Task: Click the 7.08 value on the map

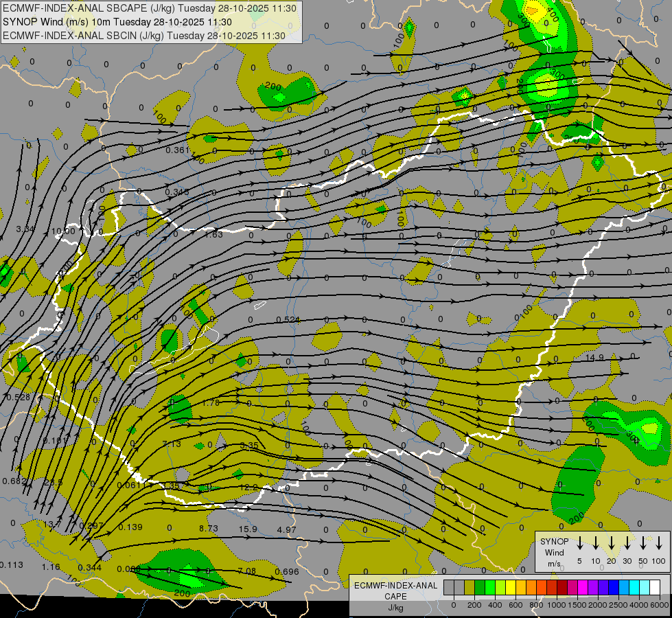Action: pyautogui.click(x=247, y=571)
